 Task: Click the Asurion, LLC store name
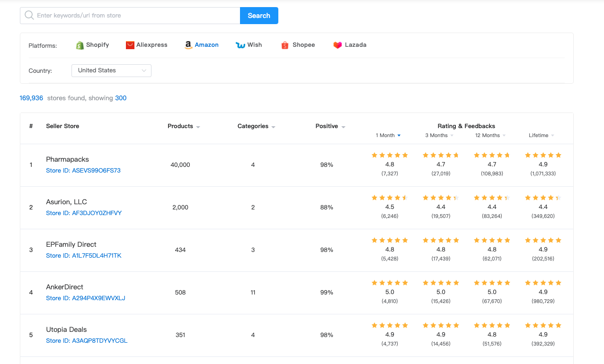pyautogui.click(x=66, y=202)
